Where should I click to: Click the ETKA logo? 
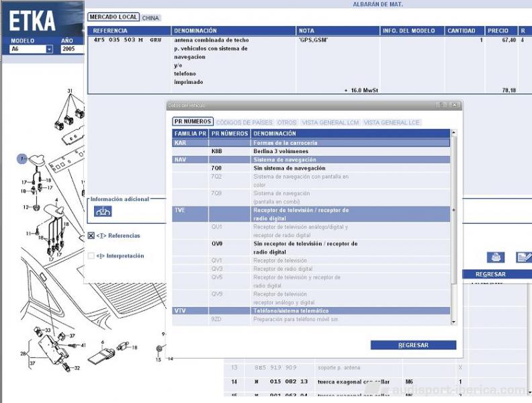[x=32, y=21]
